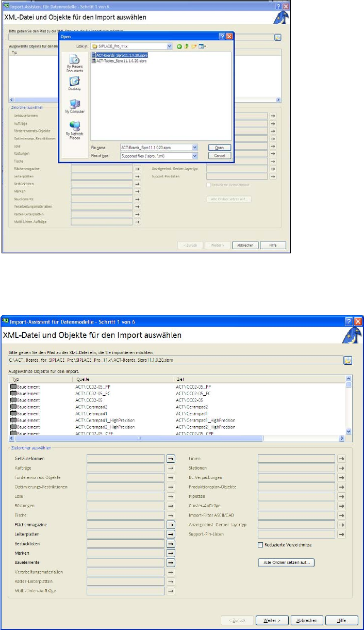Open My Recent Documents in Open dialog
The image size is (364, 630).
(x=74, y=64)
